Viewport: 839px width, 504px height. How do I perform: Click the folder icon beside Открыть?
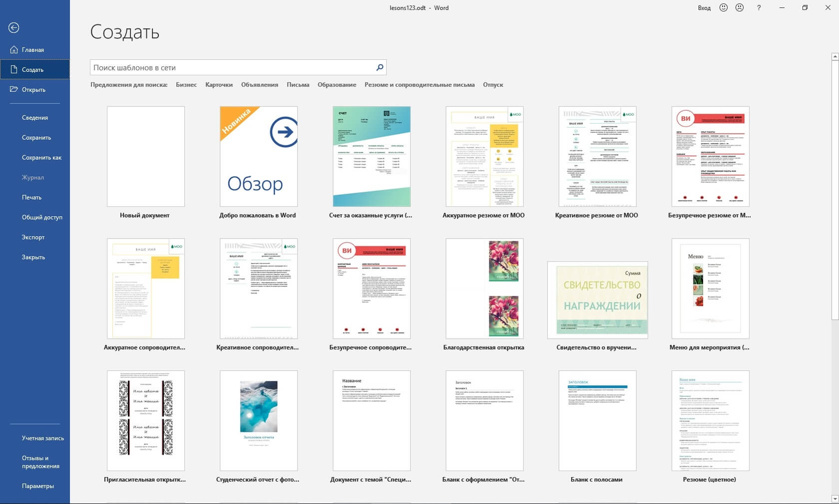[x=14, y=89]
